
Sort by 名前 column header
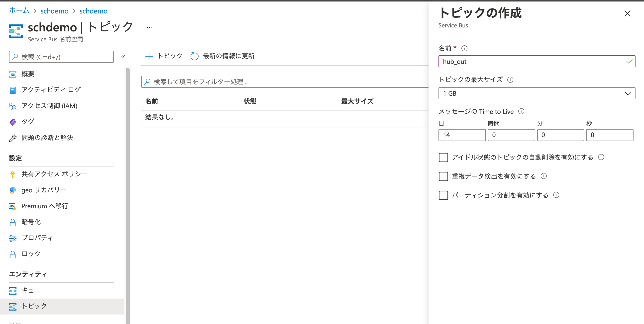151,101
